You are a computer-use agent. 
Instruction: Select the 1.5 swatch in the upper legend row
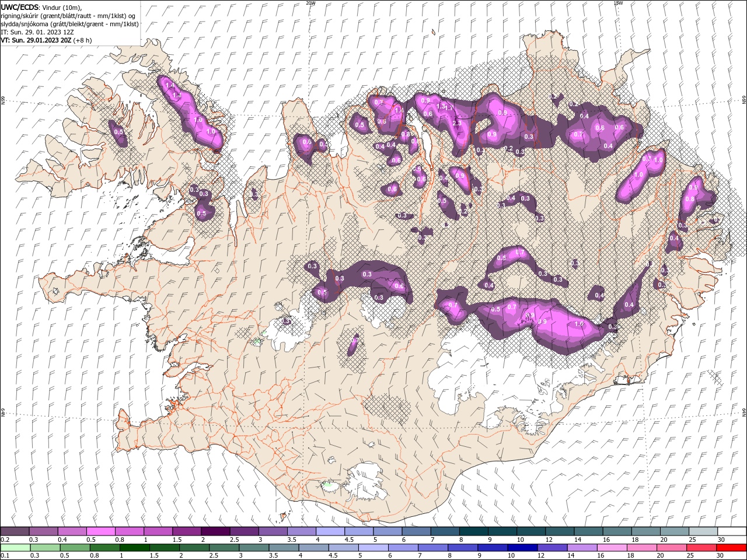click(x=187, y=531)
